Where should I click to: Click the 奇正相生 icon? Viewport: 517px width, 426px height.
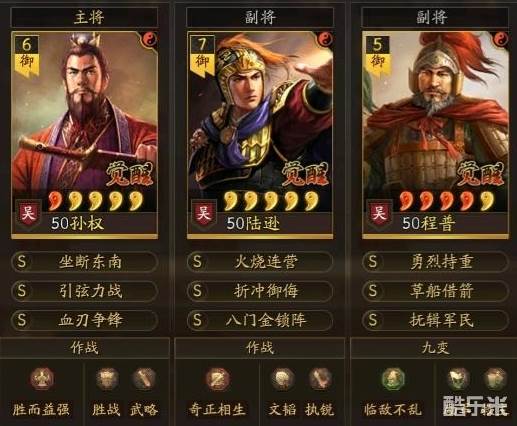pyautogui.click(x=217, y=379)
